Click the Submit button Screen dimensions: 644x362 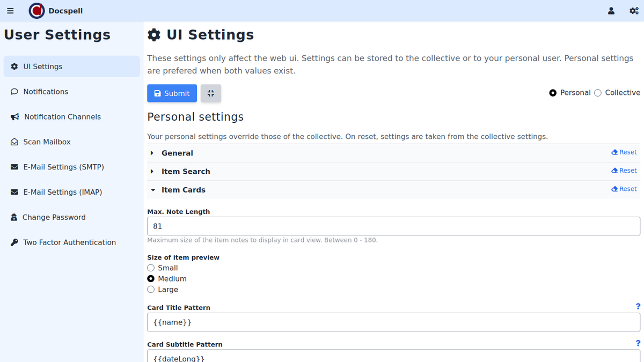[172, 93]
